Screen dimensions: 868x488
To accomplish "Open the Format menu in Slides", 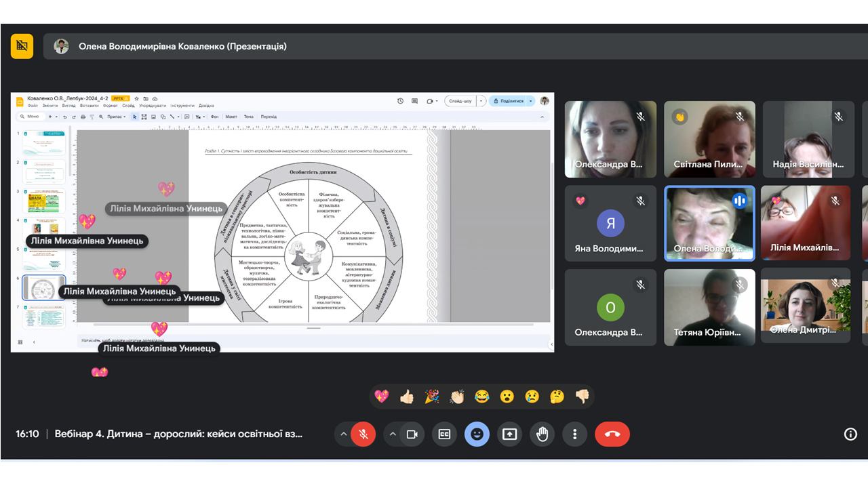I will coord(111,106).
